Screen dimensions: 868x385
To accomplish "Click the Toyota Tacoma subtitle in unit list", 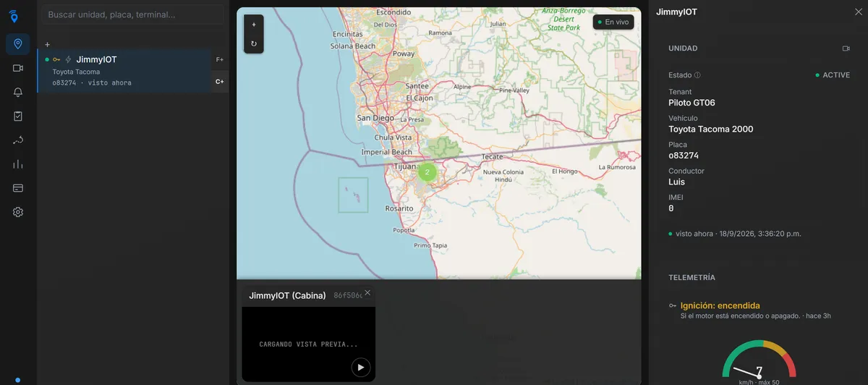I will coord(76,72).
